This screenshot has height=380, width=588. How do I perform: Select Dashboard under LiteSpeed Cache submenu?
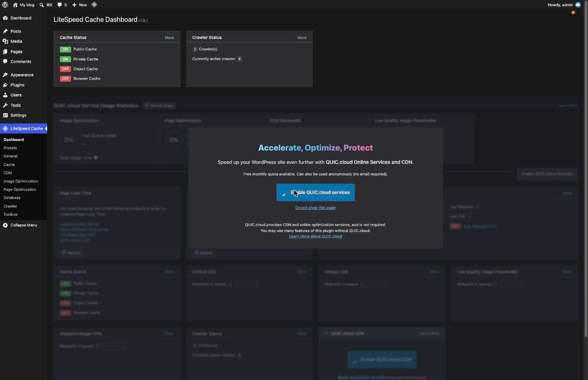pyautogui.click(x=14, y=140)
